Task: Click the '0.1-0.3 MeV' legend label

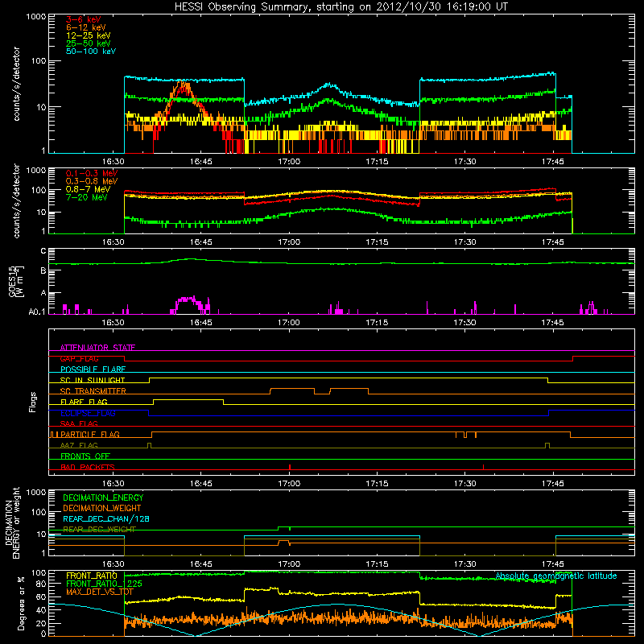Action: click(x=92, y=173)
